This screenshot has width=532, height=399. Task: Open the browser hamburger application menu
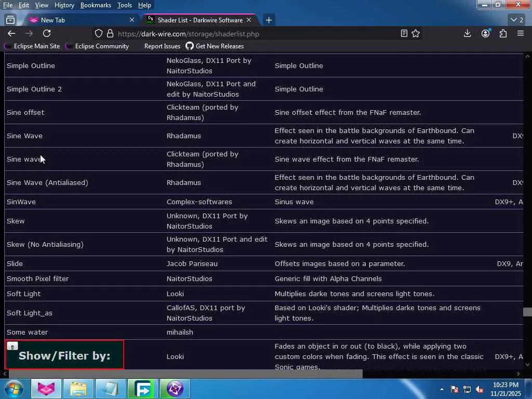tap(521, 33)
